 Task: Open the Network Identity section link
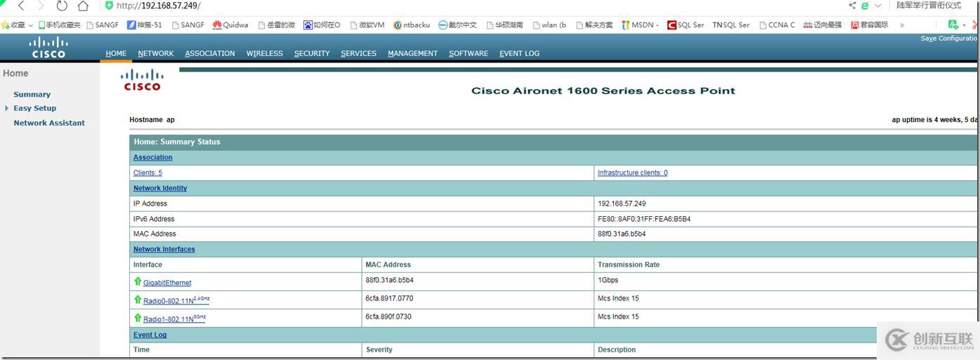click(x=160, y=188)
